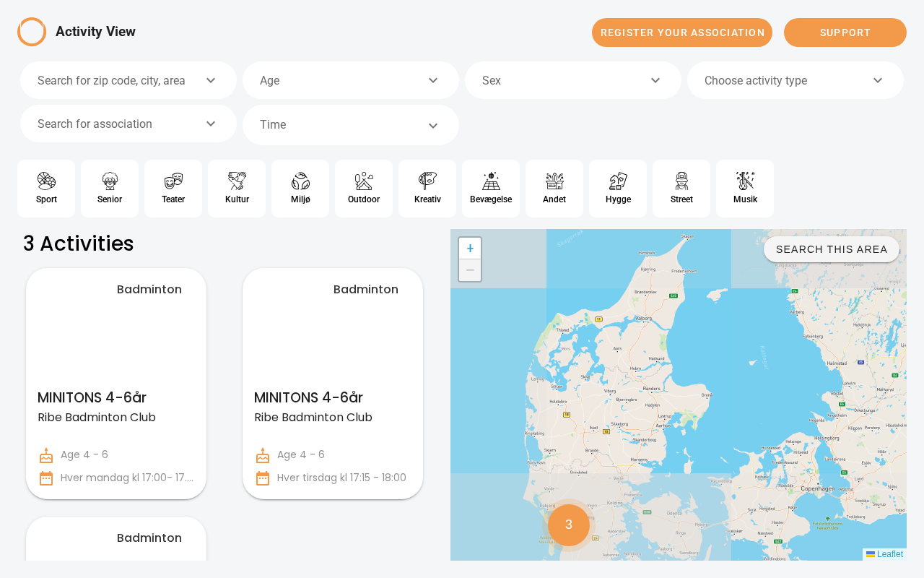
Task: Pick the Miljø category icon
Action: (x=300, y=181)
